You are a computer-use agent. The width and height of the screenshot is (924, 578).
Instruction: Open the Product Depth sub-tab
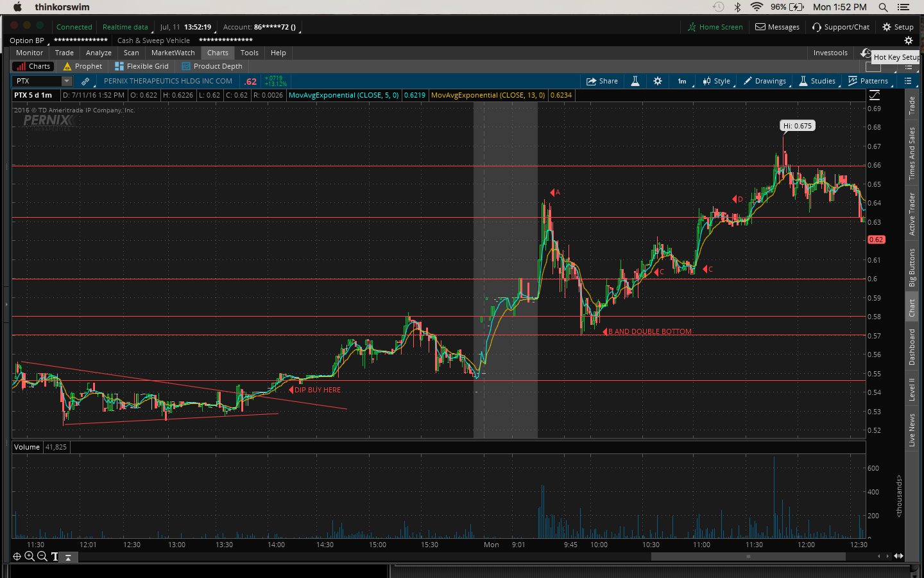pos(212,66)
